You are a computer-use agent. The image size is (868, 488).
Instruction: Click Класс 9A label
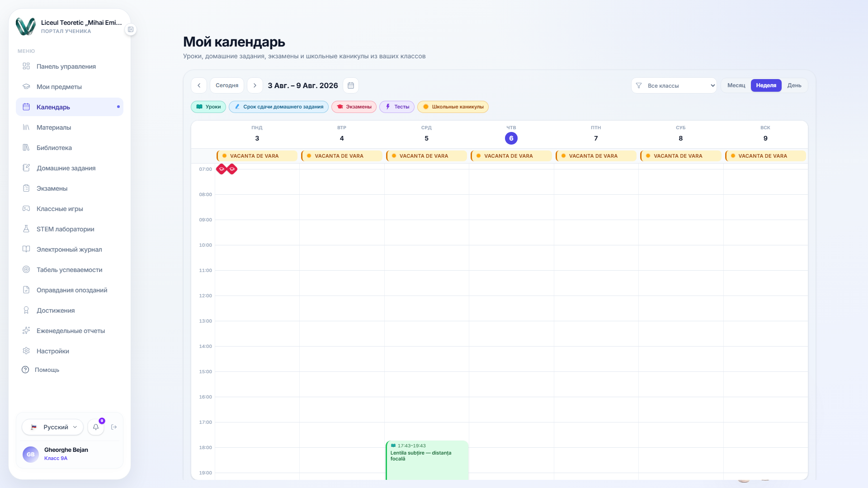[x=56, y=458]
